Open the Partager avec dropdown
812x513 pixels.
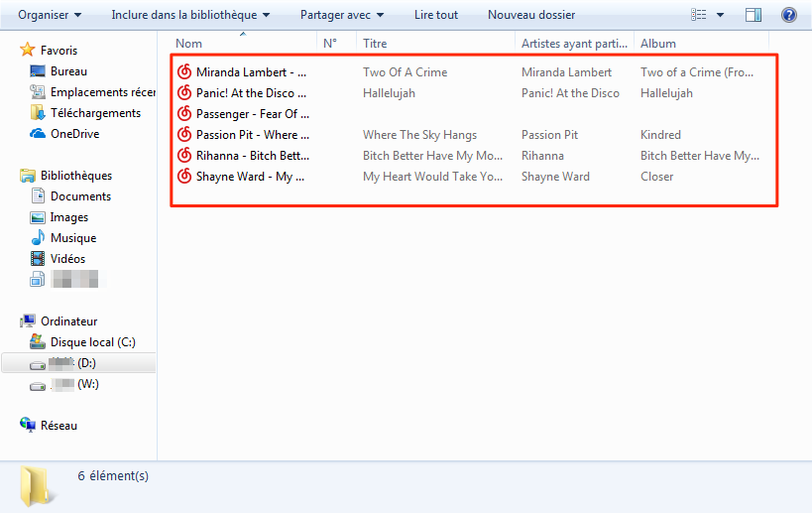pyautogui.click(x=342, y=15)
